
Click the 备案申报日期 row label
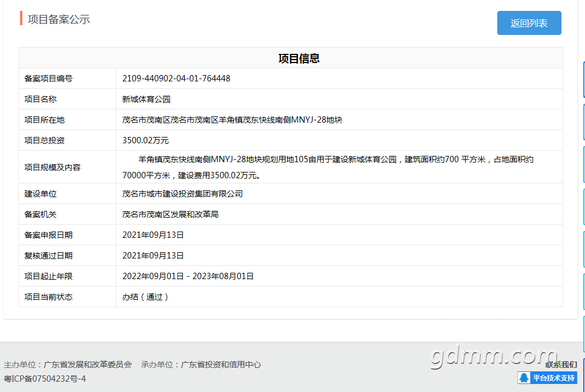[x=49, y=235]
